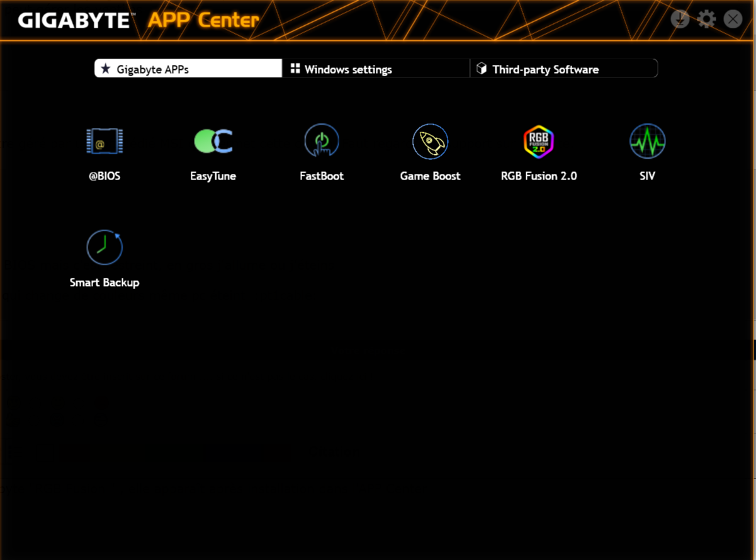Click the @BIOS text label
756x560 pixels.
tap(104, 176)
